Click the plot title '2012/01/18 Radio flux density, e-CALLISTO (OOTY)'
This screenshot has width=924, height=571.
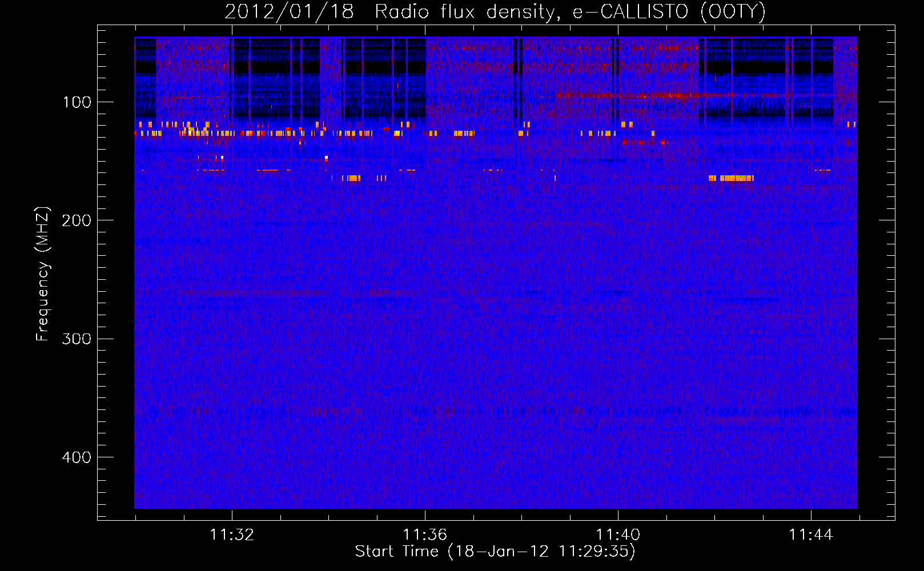tap(495, 12)
